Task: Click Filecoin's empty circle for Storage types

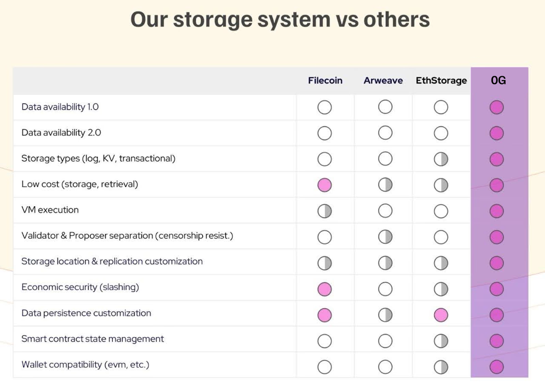Action: (325, 159)
